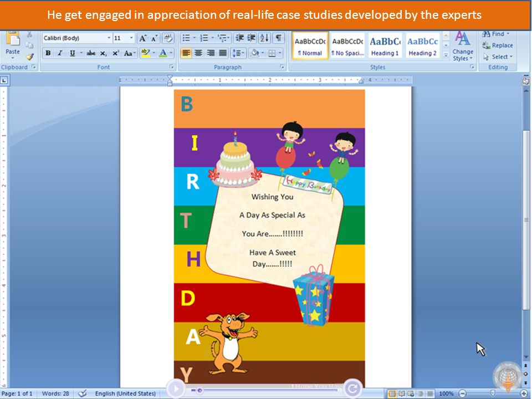This screenshot has width=532, height=399.
Task: Click the Multilevel List icon
Action: coord(222,38)
